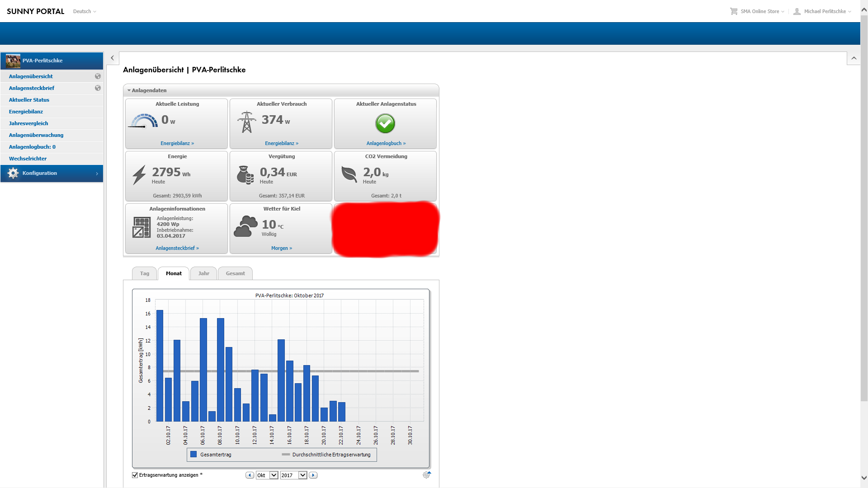868x488 pixels.
Task: Click the chart settings gear icon
Action: coord(426,475)
